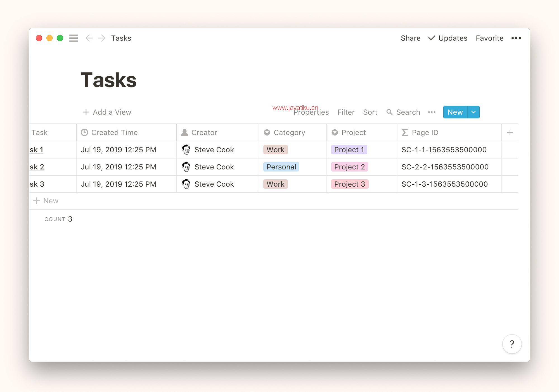Viewport: 559px width, 392px height.
Task: Select the Project 2 tag
Action: (x=349, y=167)
